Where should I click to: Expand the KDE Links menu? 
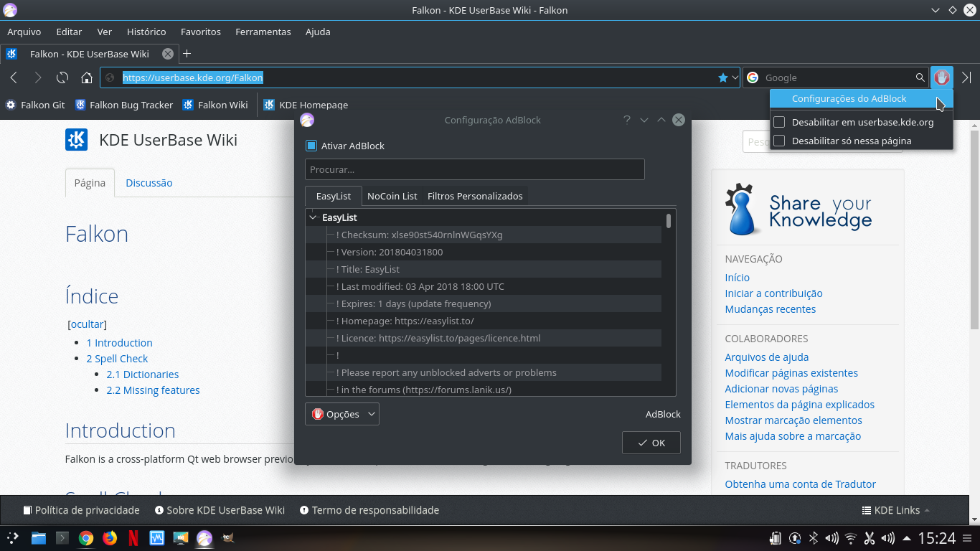pyautogui.click(x=895, y=510)
